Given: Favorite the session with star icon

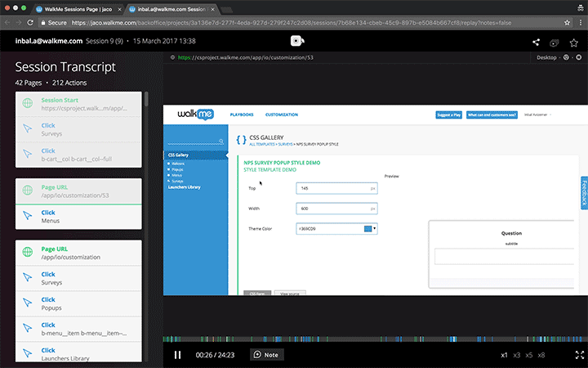Looking at the screenshot, I should [573, 43].
